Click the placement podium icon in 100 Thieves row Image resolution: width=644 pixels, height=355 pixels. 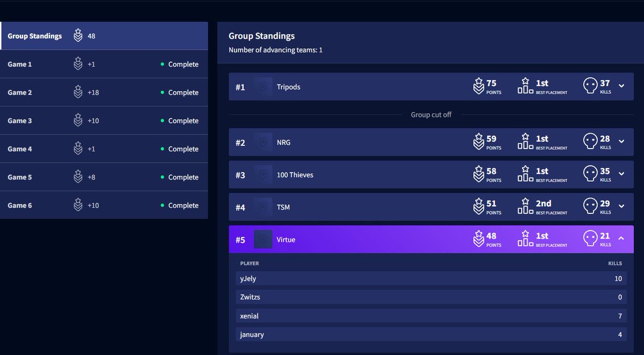[525, 174]
